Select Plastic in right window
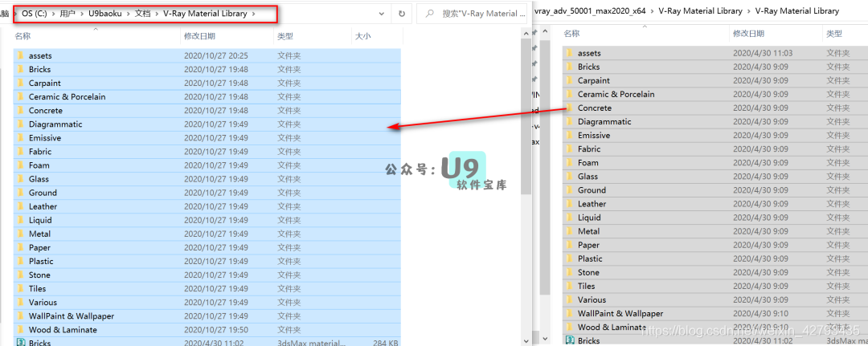 coord(590,258)
